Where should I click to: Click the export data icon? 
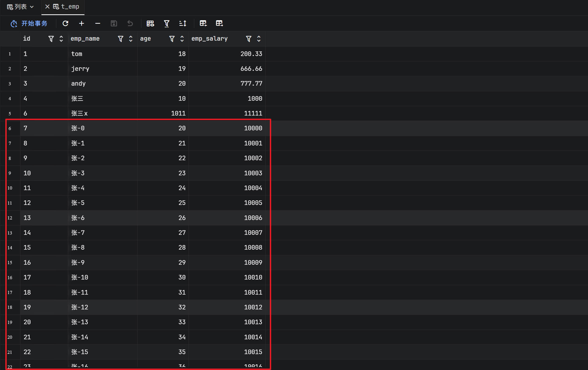click(219, 23)
